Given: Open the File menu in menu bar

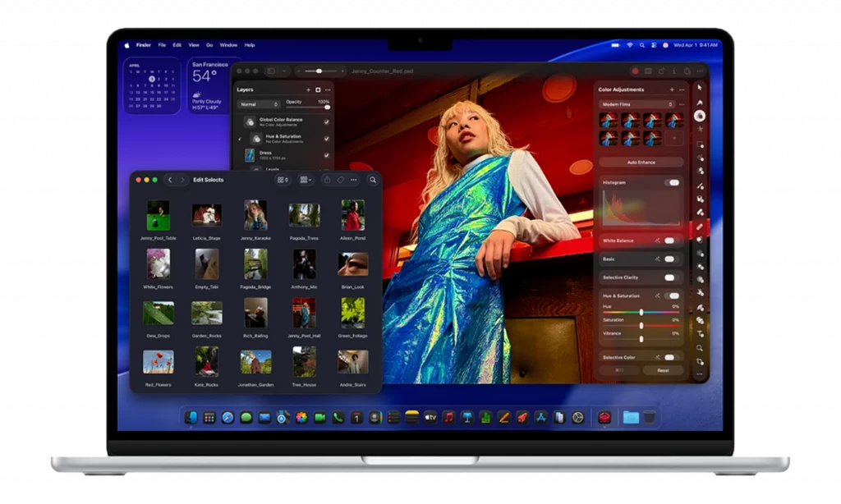Looking at the screenshot, I should click(162, 45).
